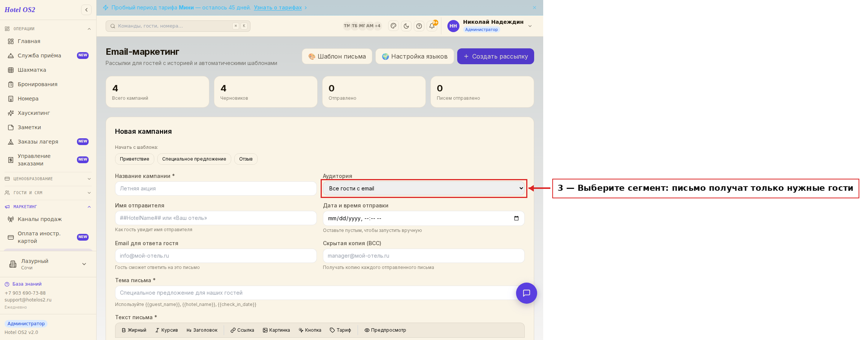Expand the Ценообразование sidebar section
This screenshot has width=868, height=340.
click(48, 179)
